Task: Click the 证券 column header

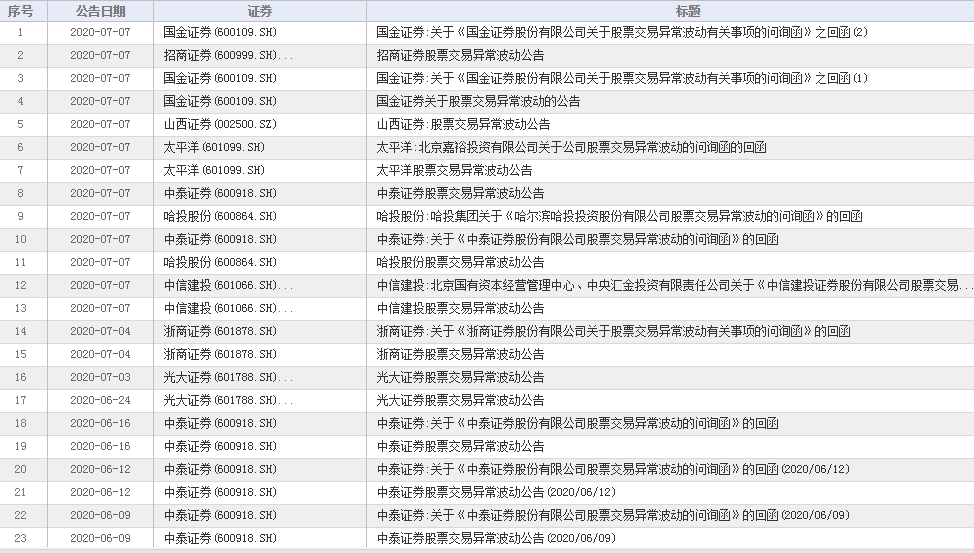Action: coord(260,11)
